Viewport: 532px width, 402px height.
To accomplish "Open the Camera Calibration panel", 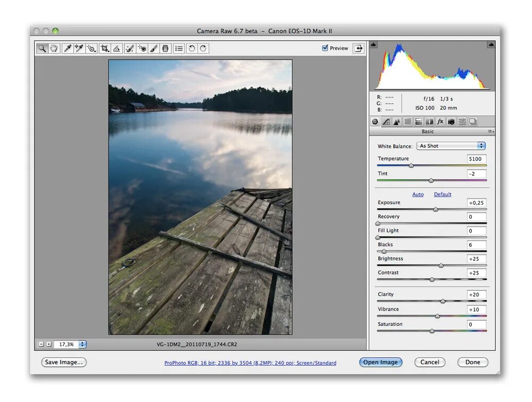I will tap(452, 122).
